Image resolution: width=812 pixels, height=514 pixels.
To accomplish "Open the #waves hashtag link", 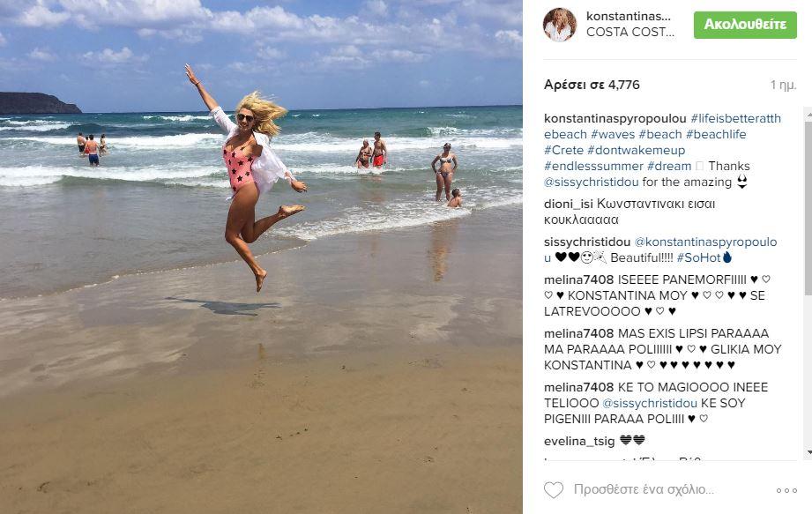I will (x=613, y=134).
